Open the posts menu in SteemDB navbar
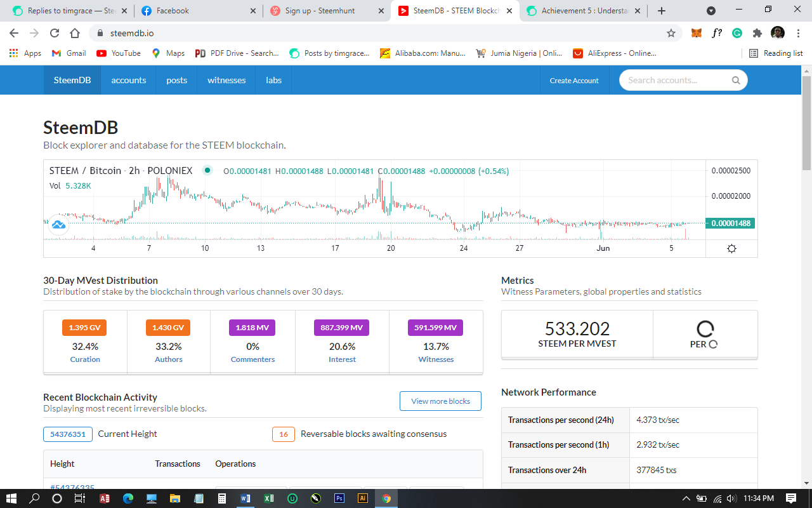 [x=177, y=80]
